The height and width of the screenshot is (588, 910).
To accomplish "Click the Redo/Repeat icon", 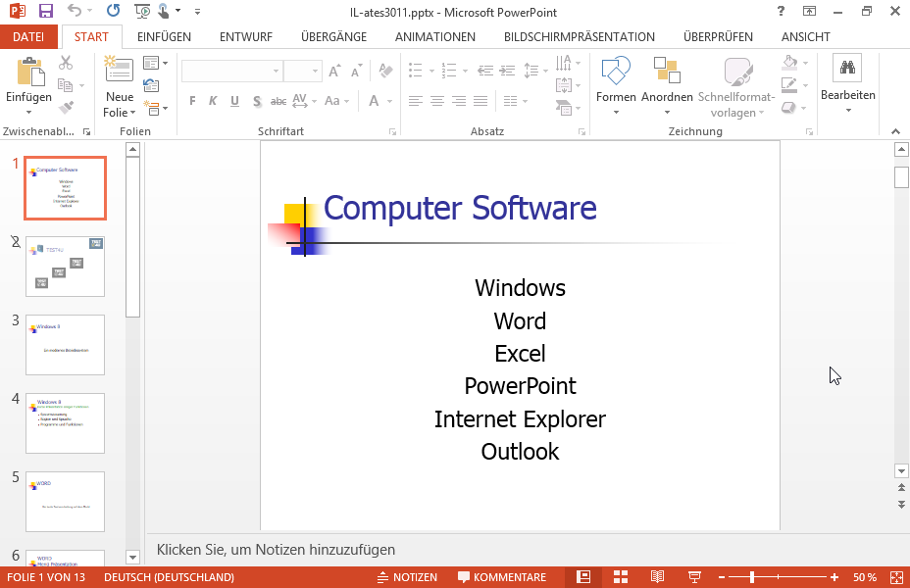I will [x=113, y=11].
